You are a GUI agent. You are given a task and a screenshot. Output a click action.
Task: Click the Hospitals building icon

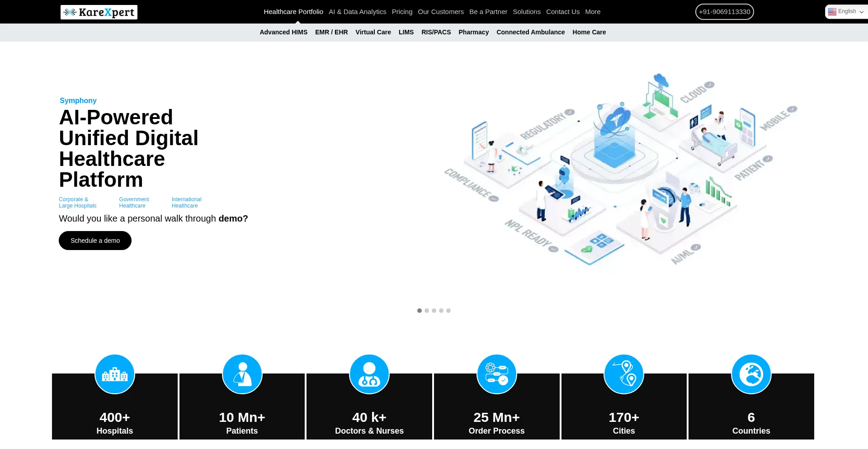(115, 374)
